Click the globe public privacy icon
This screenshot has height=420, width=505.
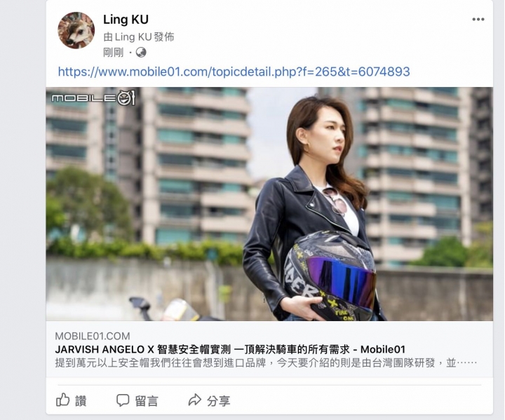(141, 52)
